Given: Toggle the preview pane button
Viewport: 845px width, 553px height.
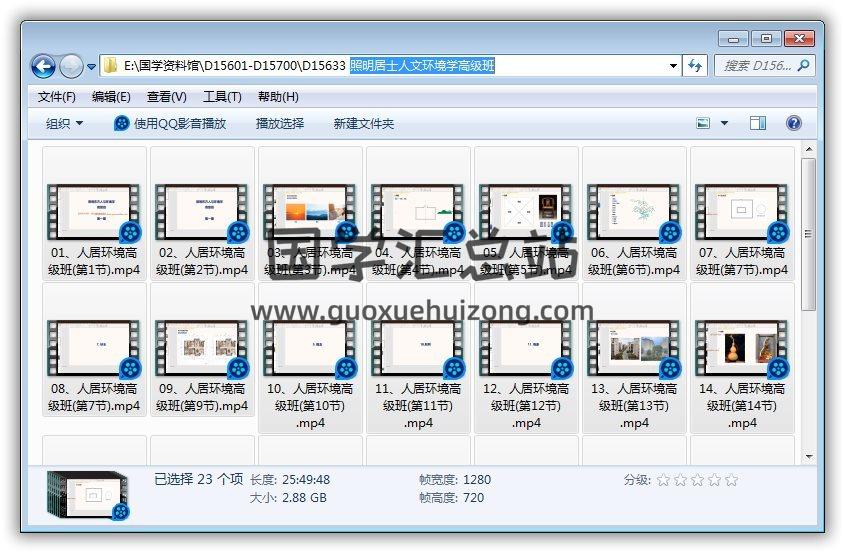Looking at the screenshot, I should pyautogui.click(x=758, y=123).
